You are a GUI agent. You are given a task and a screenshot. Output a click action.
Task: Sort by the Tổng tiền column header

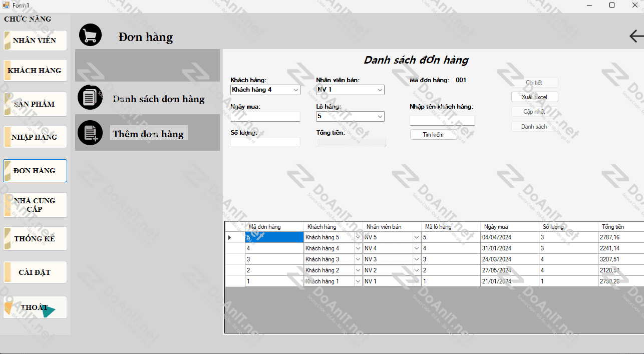click(x=620, y=227)
